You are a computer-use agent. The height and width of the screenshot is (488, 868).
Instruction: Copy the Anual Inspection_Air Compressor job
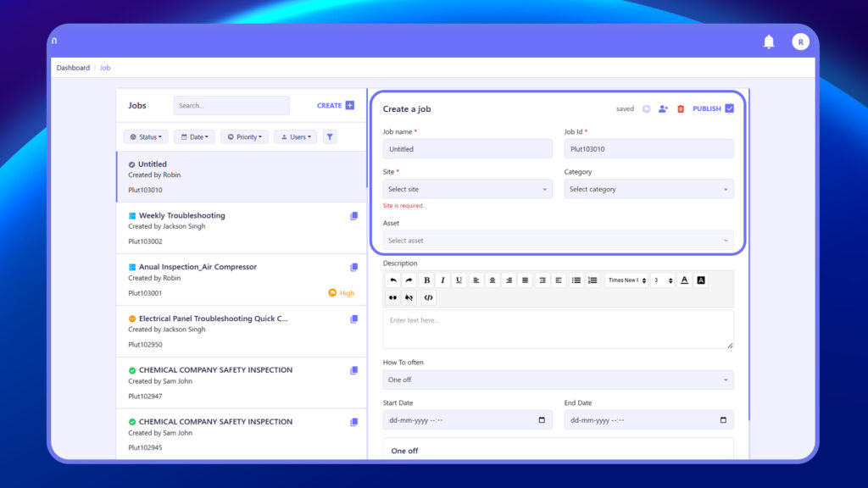(x=353, y=267)
